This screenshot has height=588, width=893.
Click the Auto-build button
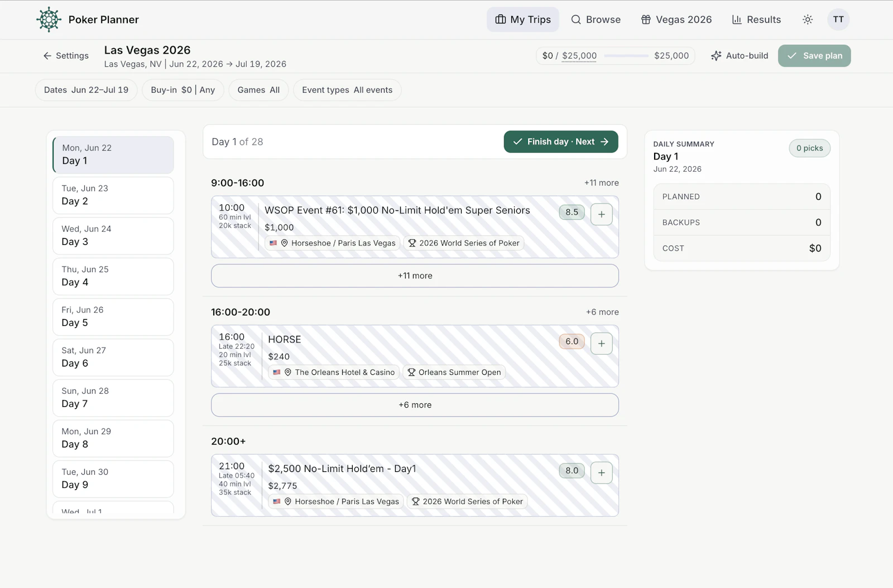pos(740,56)
